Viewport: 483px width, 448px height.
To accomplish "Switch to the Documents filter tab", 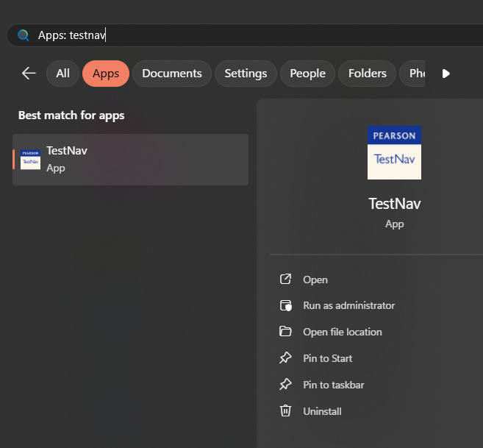I will (172, 74).
